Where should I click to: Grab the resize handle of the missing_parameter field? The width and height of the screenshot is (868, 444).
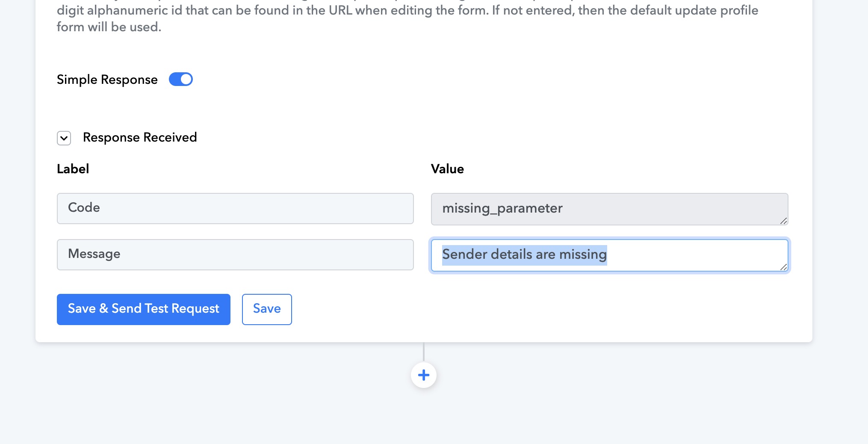pyautogui.click(x=783, y=221)
